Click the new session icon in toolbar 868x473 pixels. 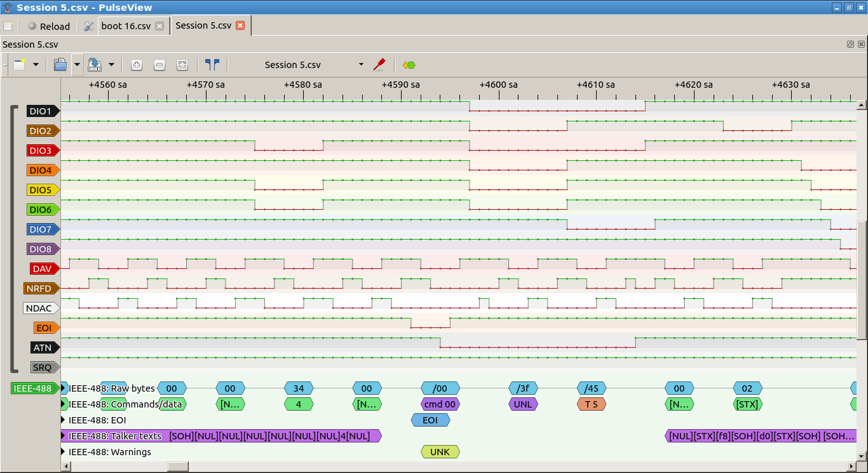click(20, 65)
